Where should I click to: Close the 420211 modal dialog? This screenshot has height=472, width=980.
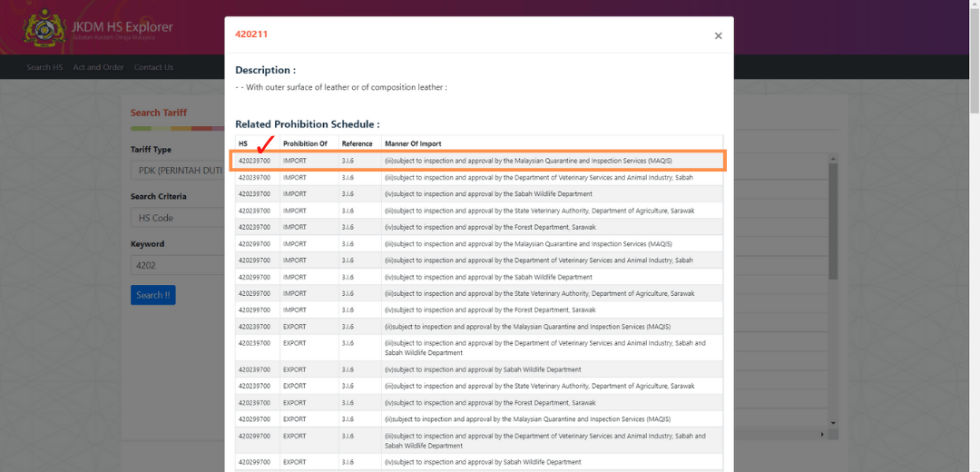click(718, 36)
